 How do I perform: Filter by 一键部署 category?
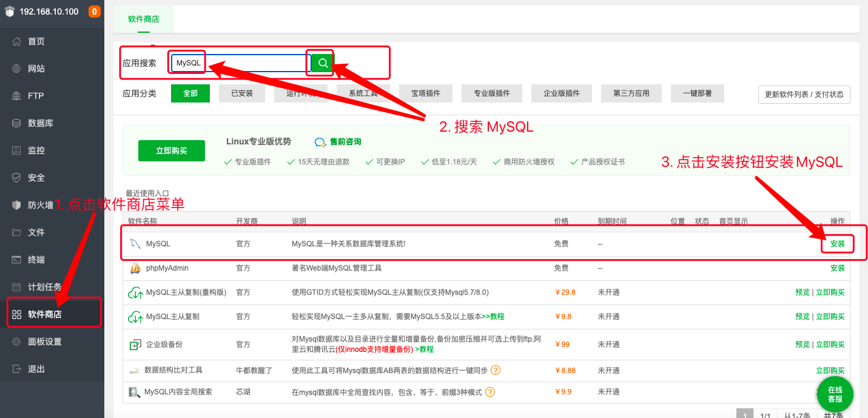point(698,93)
